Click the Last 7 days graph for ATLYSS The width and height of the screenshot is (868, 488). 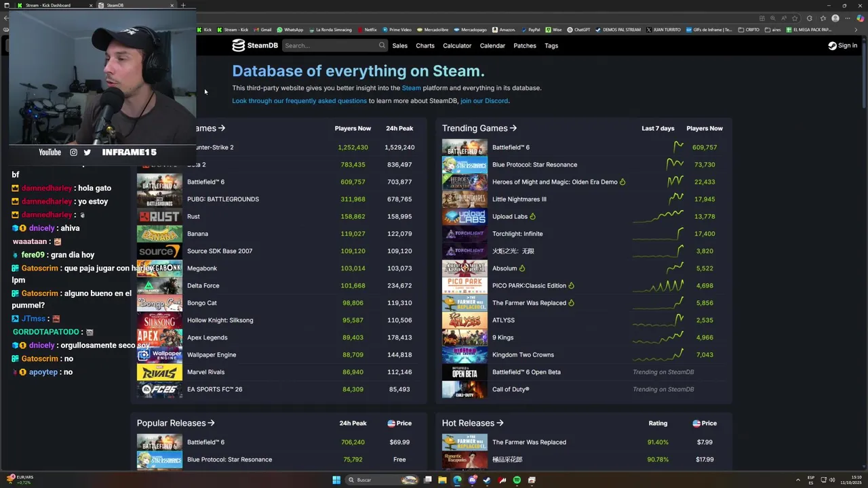click(x=658, y=320)
